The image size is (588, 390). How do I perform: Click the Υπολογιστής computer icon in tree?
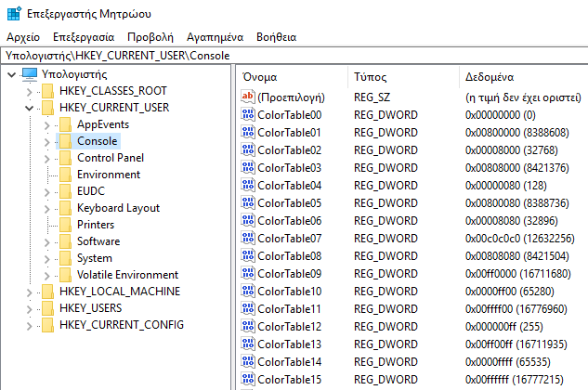(29, 74)
